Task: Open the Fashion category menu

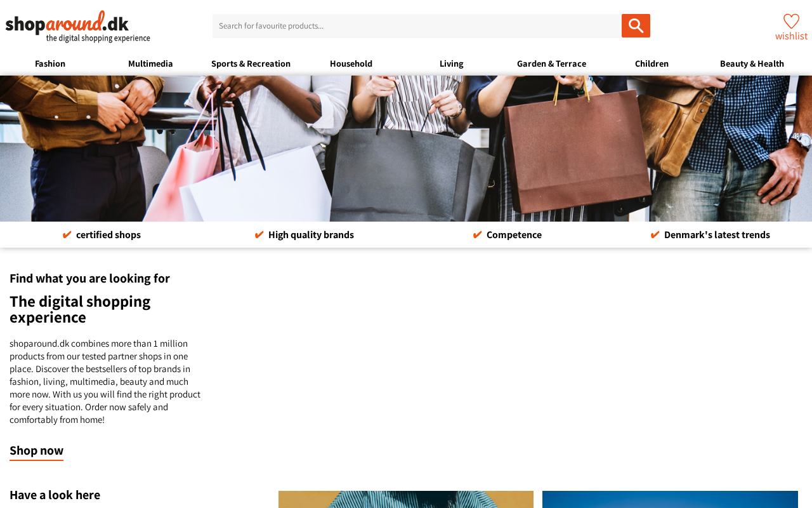Action: [x=50, y=63]
